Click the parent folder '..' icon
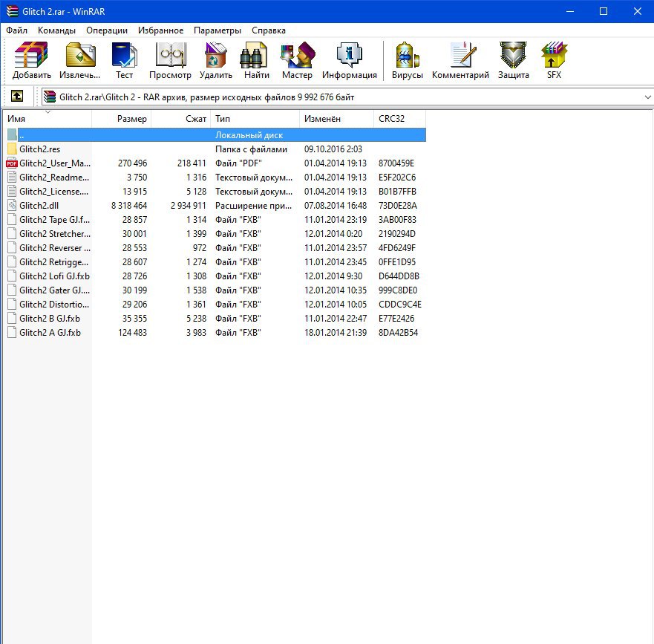The image size is (654, 644). (x=12, y=134)
